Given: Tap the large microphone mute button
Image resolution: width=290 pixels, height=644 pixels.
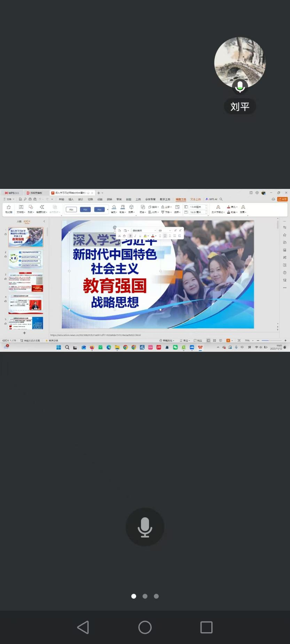Looking at the screenshot, I should coord(145,527).
